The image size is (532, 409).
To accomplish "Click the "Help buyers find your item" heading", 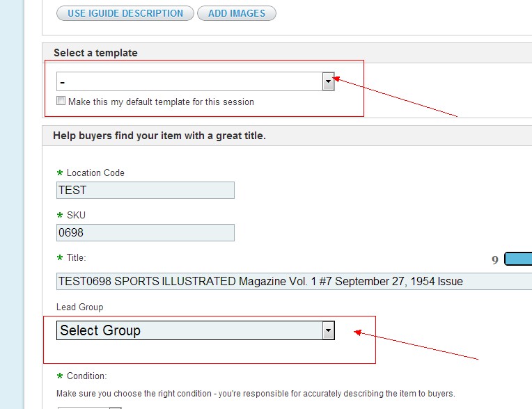I will (159, 136).
